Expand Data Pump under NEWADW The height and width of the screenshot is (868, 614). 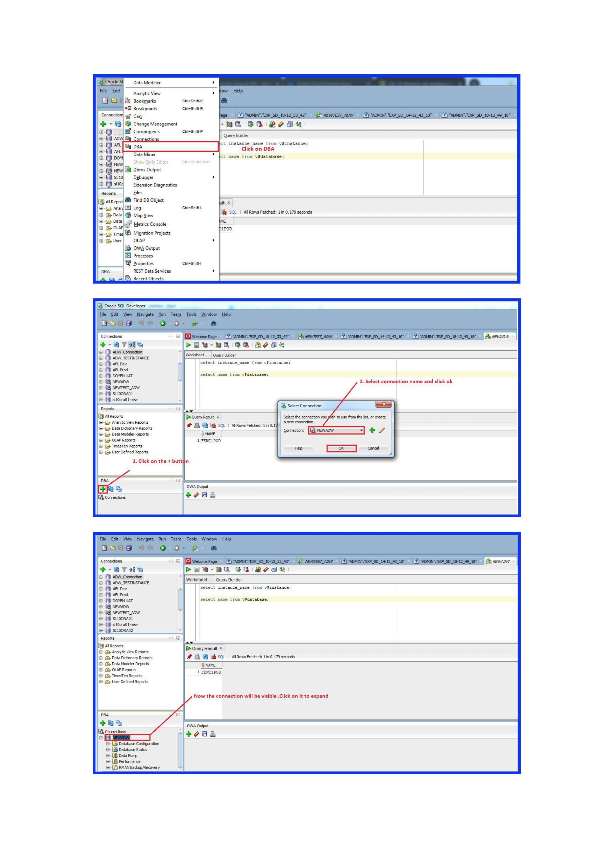(x=108, y=756)
